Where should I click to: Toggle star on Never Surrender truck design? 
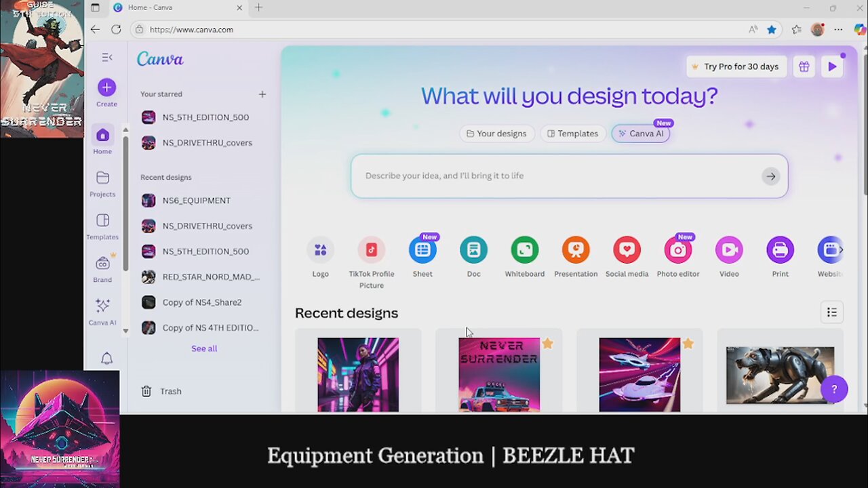(x=547, y=344)
